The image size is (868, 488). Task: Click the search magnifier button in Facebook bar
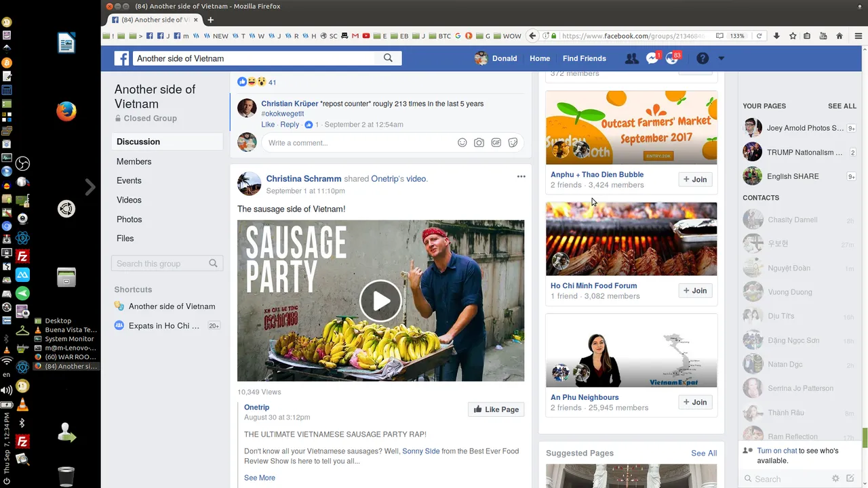tap(388, 58)
